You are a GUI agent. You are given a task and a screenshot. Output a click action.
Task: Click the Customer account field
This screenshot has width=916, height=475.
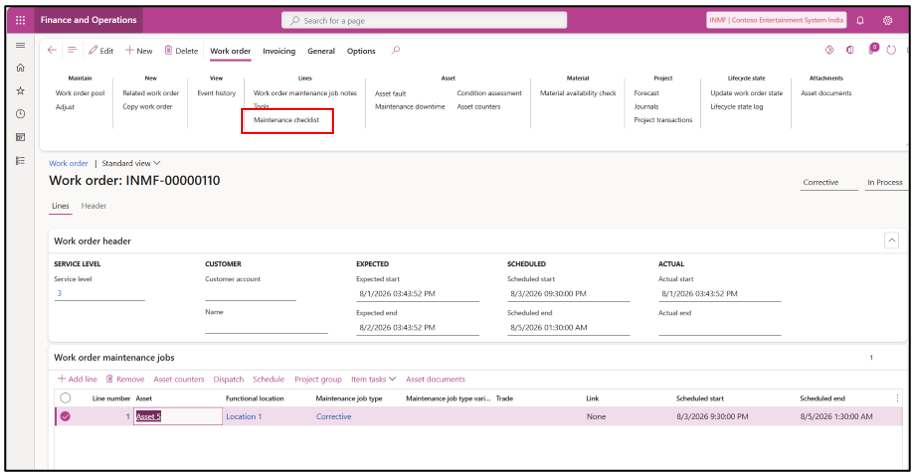pyautogui.click(x=251, y=293)
